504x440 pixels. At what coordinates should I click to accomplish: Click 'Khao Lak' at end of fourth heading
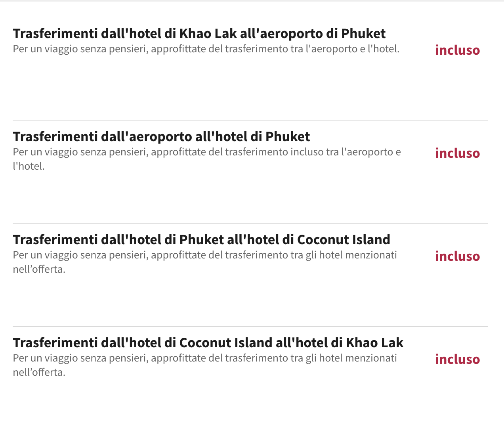(374, 343)
